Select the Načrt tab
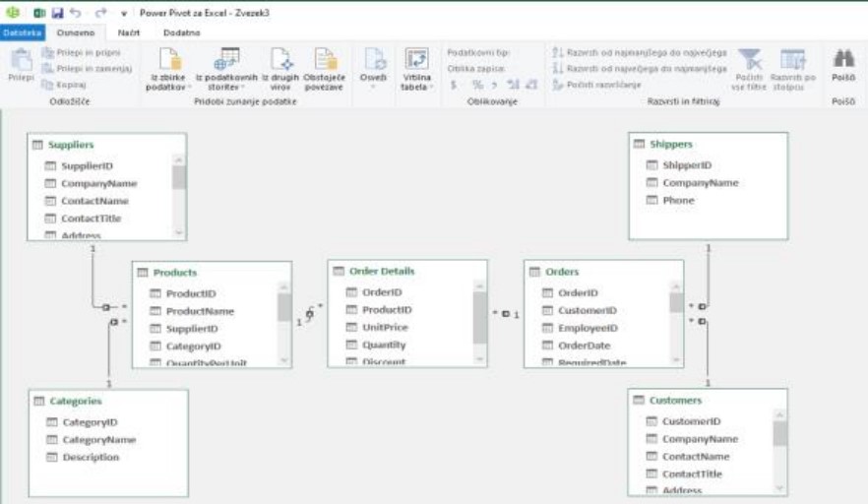 click(x=128, y=32)
